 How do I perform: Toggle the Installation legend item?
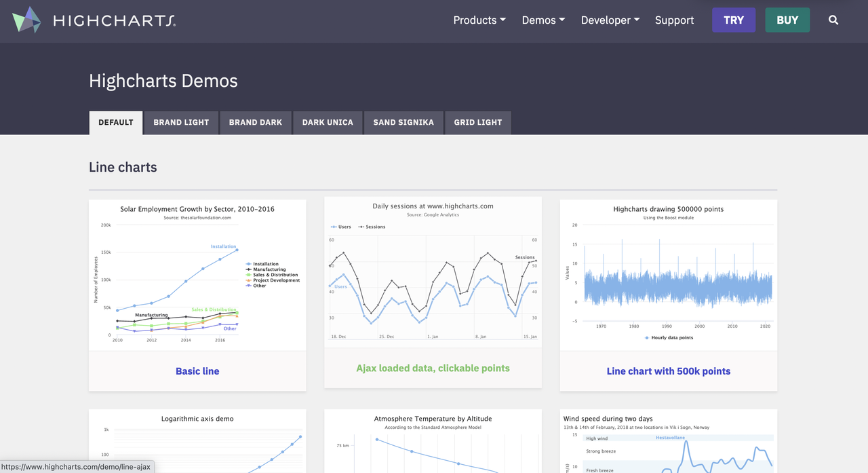[262, 264]
